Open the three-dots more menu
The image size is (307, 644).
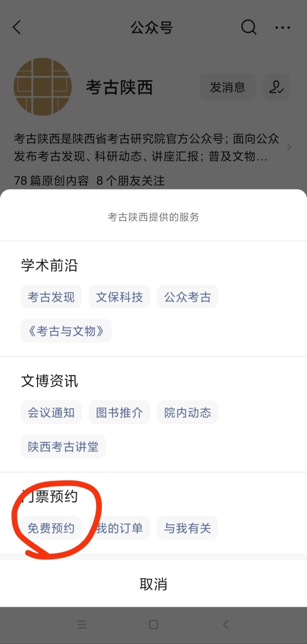[x=283, y=28]
